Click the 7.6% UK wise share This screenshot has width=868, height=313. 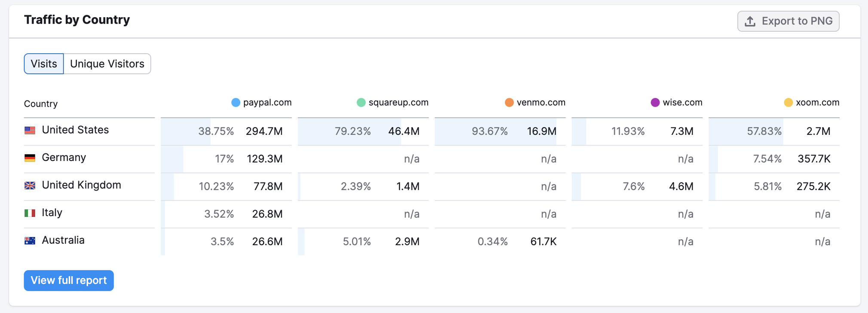[x=633, y=186]
